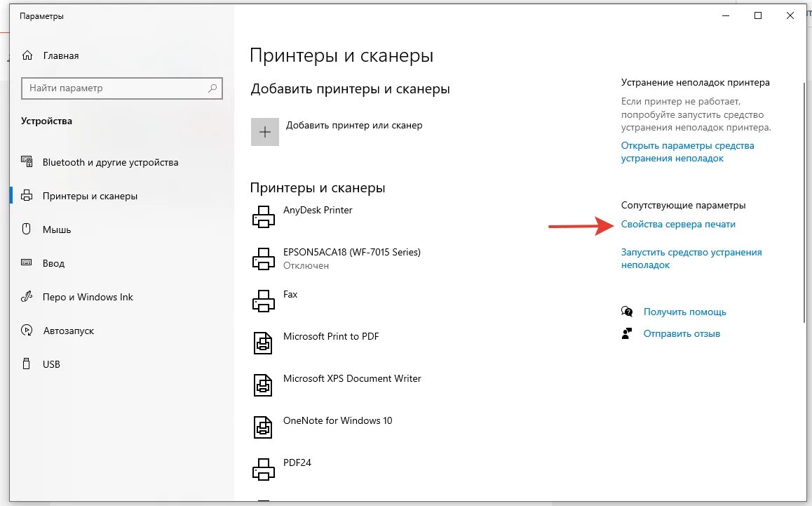
Task: Select OneNote for Windows 10 name
Action: coord(338,420)
